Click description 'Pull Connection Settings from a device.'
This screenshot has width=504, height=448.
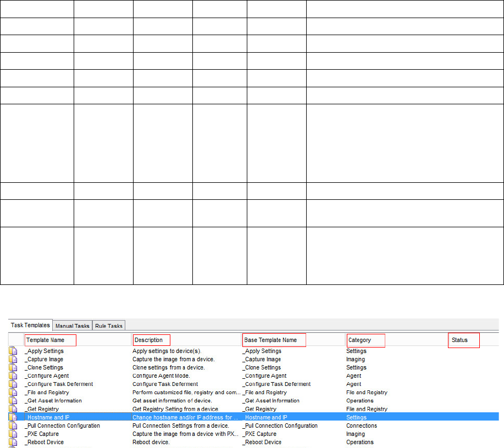pyautogui.click(x=181, y=426)
